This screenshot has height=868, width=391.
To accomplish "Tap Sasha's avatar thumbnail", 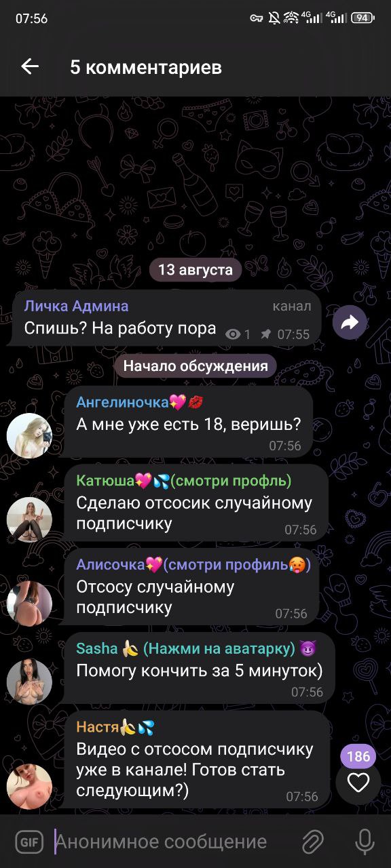I will [29, 682].
